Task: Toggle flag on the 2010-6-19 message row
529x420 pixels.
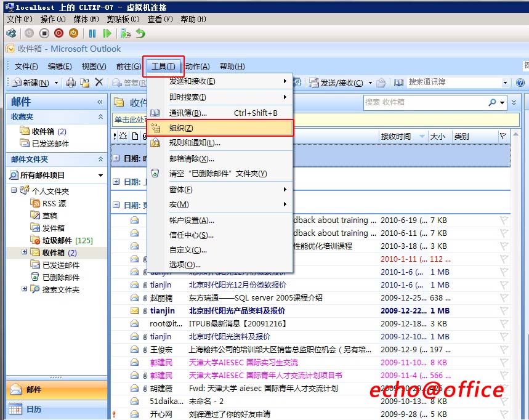Action: [x=504, y=220]
